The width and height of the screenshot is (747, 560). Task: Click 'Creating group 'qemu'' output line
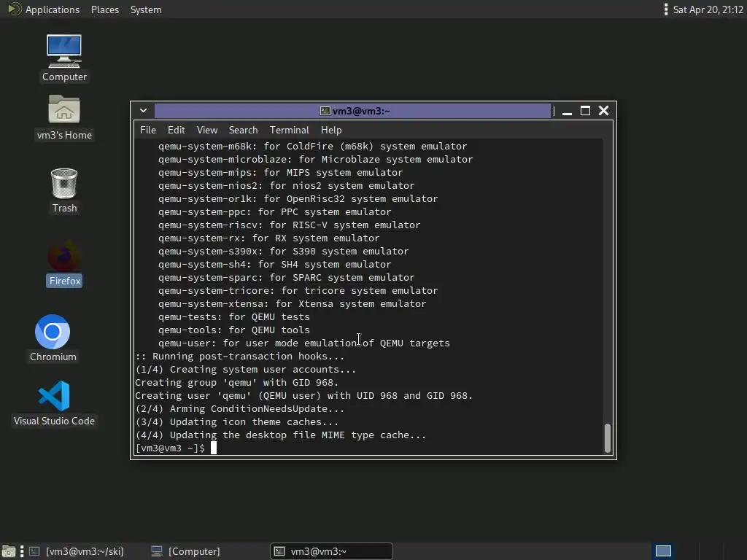tap(237, 382)
